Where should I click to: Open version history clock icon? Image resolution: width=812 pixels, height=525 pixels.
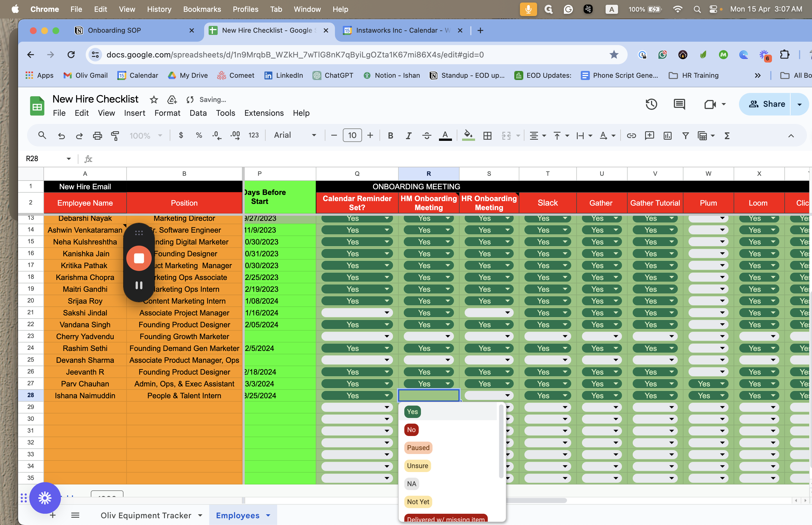(x=651, y=104)
